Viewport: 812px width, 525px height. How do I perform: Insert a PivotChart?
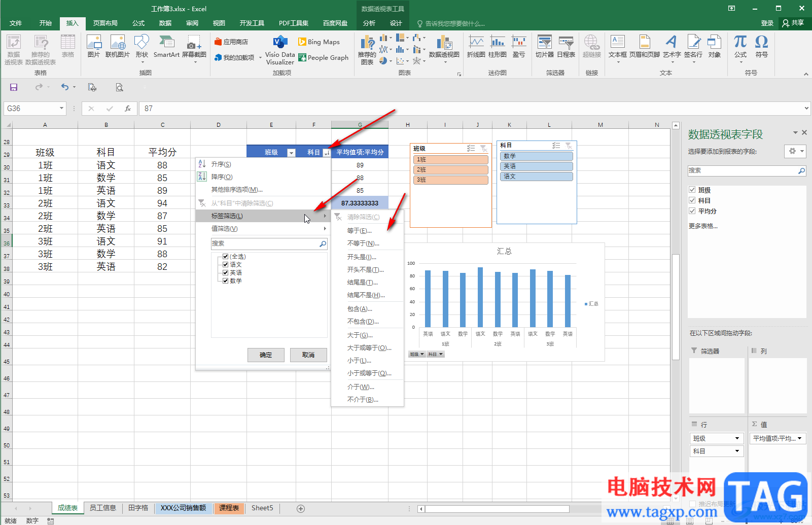click(444, 49)
